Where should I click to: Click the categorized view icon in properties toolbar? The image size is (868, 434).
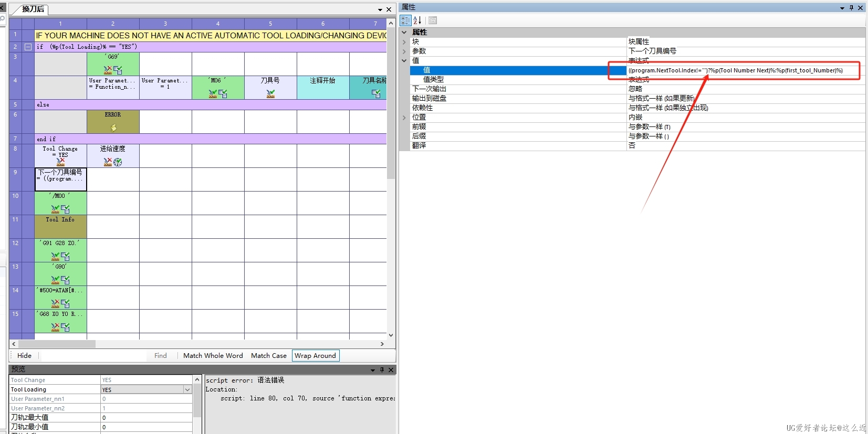(x=405, y=20)
